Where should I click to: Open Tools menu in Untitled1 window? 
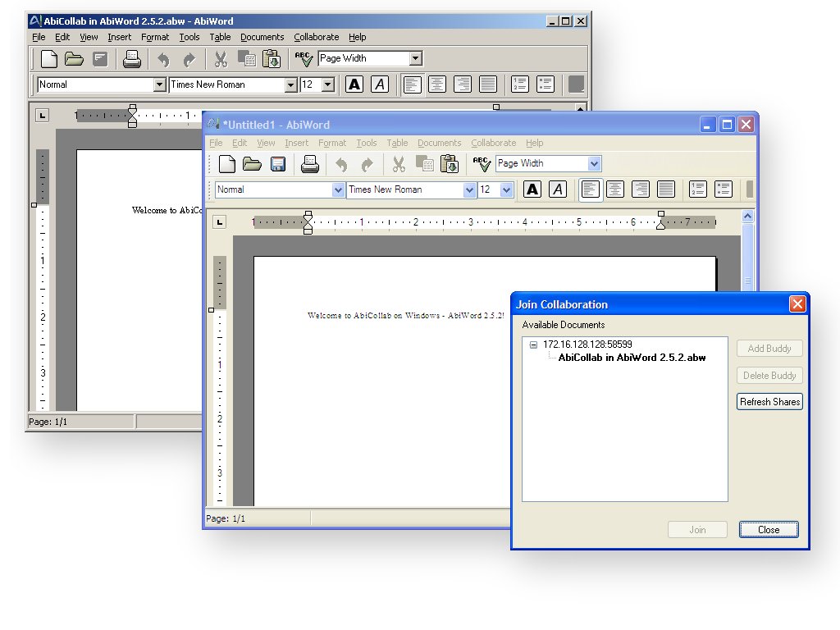[367, 143]
